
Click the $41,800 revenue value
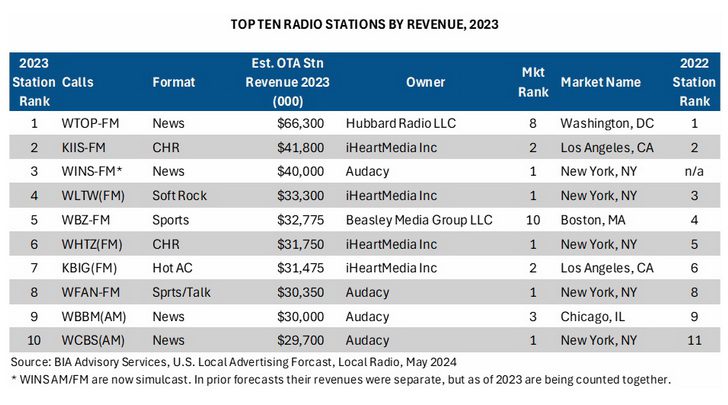point(300,148)
